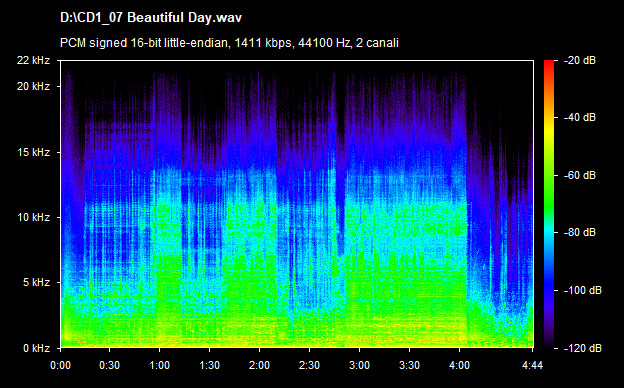Image resolution: width=624 pixels, height=388 pixels.
Task: Click the '-120 dB' legend label
Action: pos(583,348)
